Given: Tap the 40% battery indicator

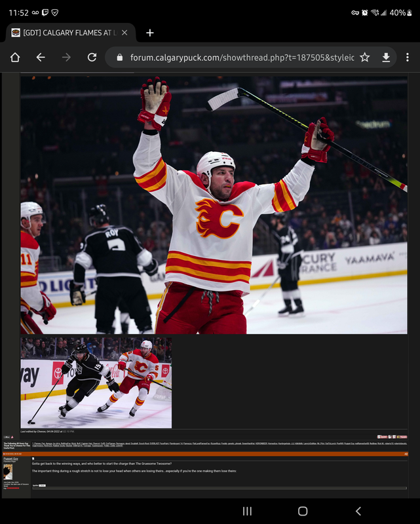Looking at the screenshot, I should [400, 12].
